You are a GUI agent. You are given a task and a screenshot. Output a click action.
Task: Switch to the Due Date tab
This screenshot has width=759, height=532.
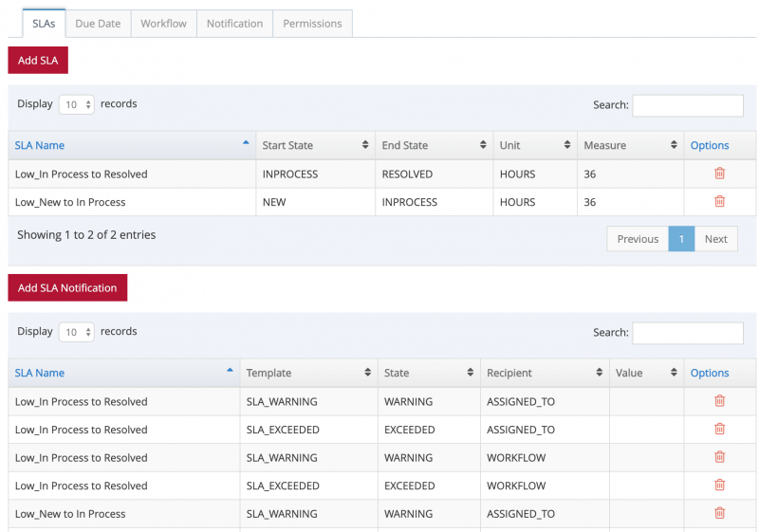coord(98,24)
